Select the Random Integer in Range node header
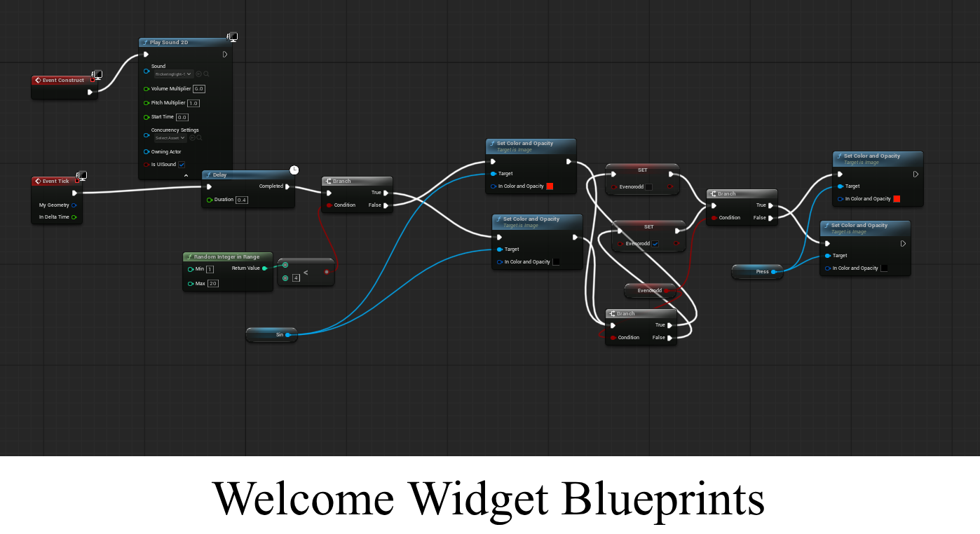This screenshot has width=980, height=534. pyautogui.click(x=226, y=257)
